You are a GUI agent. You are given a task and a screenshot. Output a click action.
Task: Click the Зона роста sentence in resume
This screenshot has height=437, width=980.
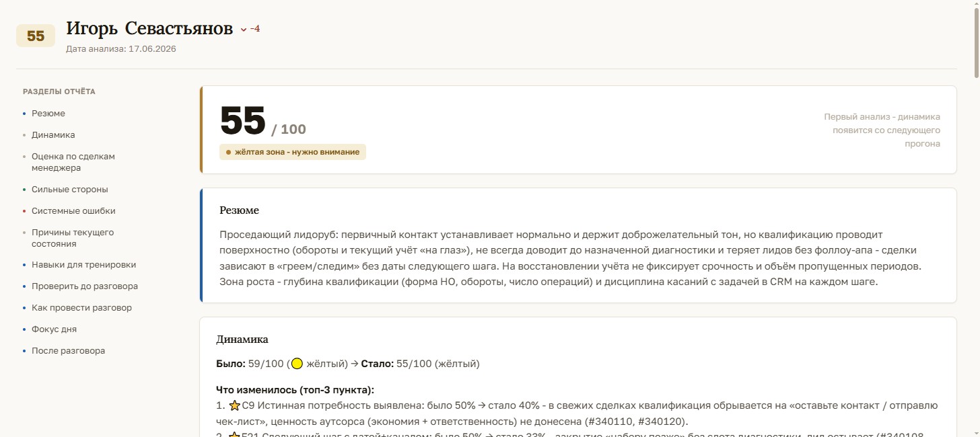coord(549,282)
